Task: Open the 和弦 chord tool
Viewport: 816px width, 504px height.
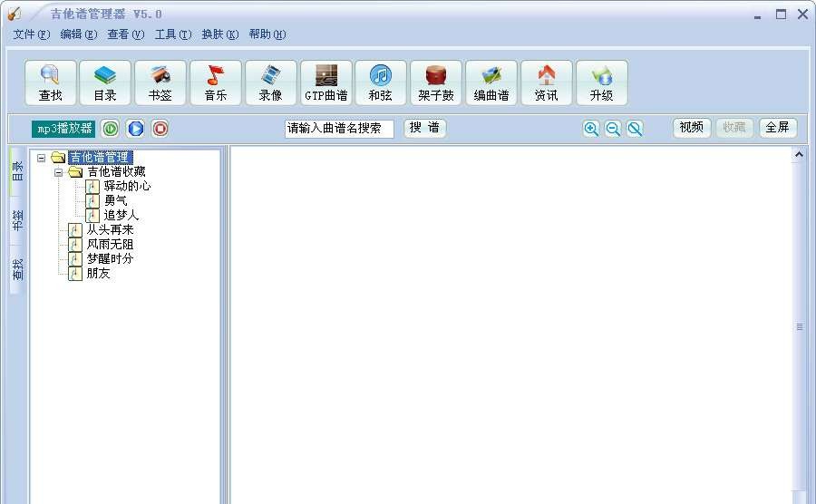Action: (x=381, y=82)
